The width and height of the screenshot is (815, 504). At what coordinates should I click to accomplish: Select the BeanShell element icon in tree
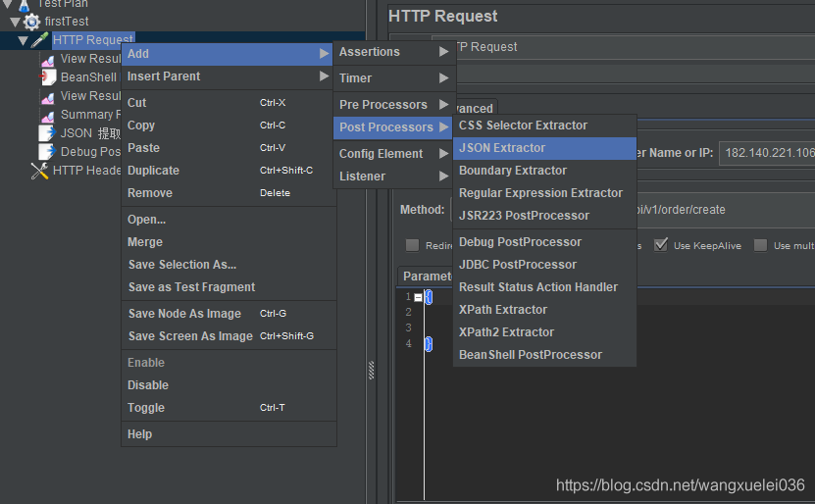tap(47, 77)
